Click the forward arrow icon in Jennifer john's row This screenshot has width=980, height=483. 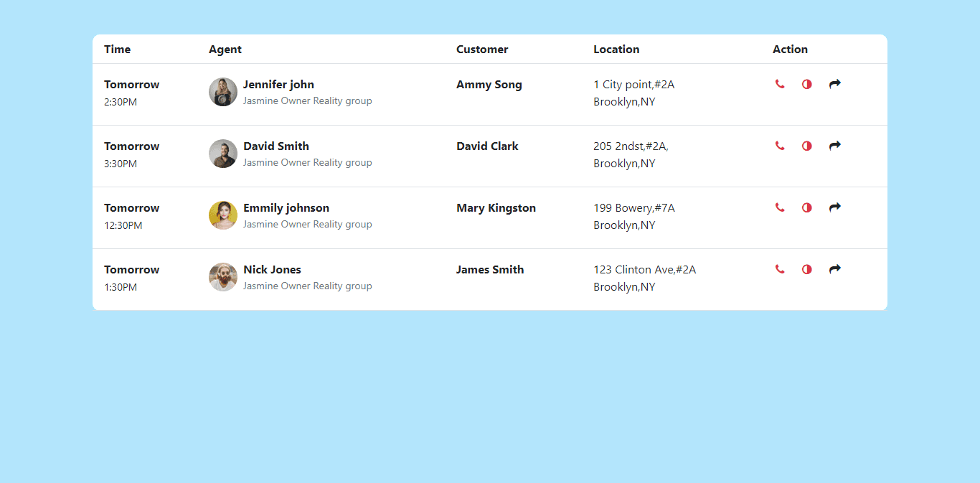tap(834, 84)
